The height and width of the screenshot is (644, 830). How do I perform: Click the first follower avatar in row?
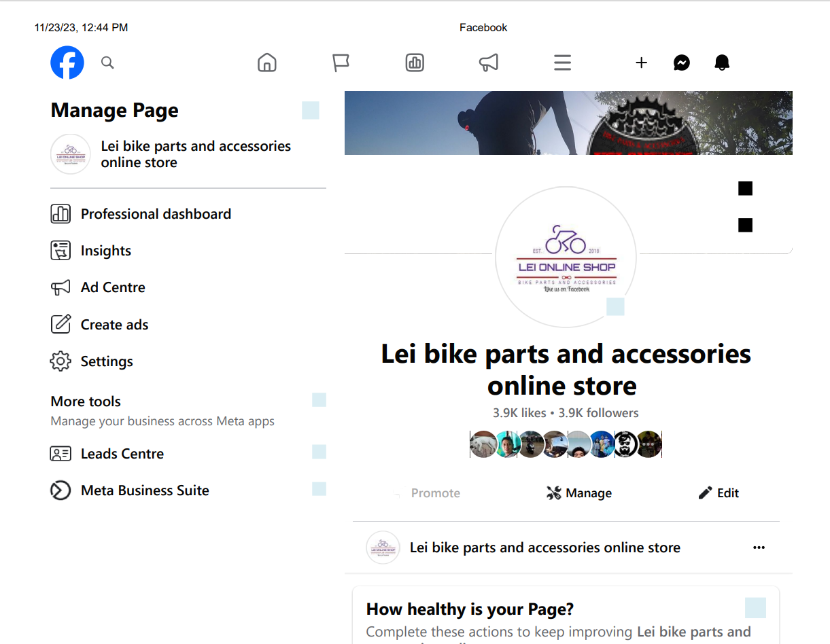coord(483,444)
